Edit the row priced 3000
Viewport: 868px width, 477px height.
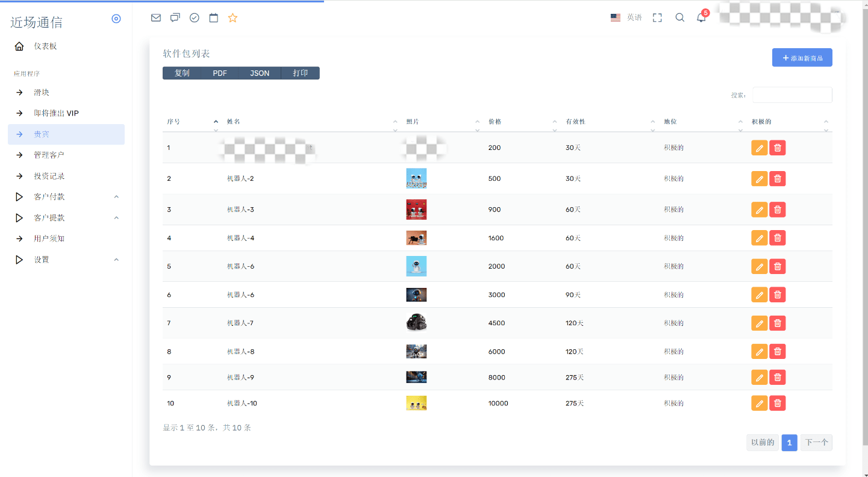[x=760, y=295]
